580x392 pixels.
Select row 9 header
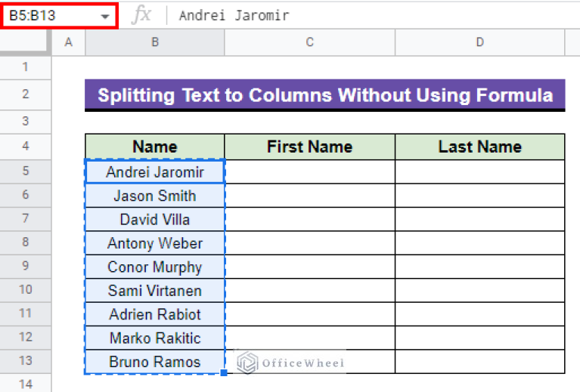(x=25, y=267)
